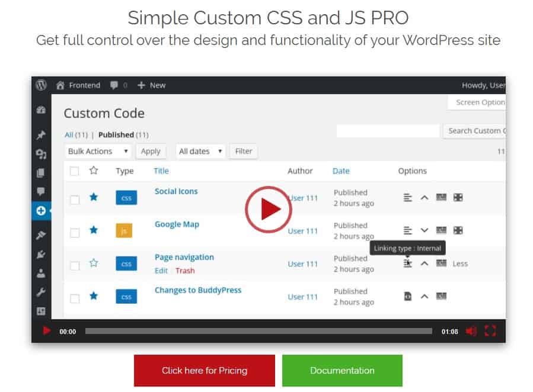Image resolution: width=533 pixels, height=392 pixels.
Task: Click the striped table icon in Changes to BuddyPress row
Action: [441, 296]
